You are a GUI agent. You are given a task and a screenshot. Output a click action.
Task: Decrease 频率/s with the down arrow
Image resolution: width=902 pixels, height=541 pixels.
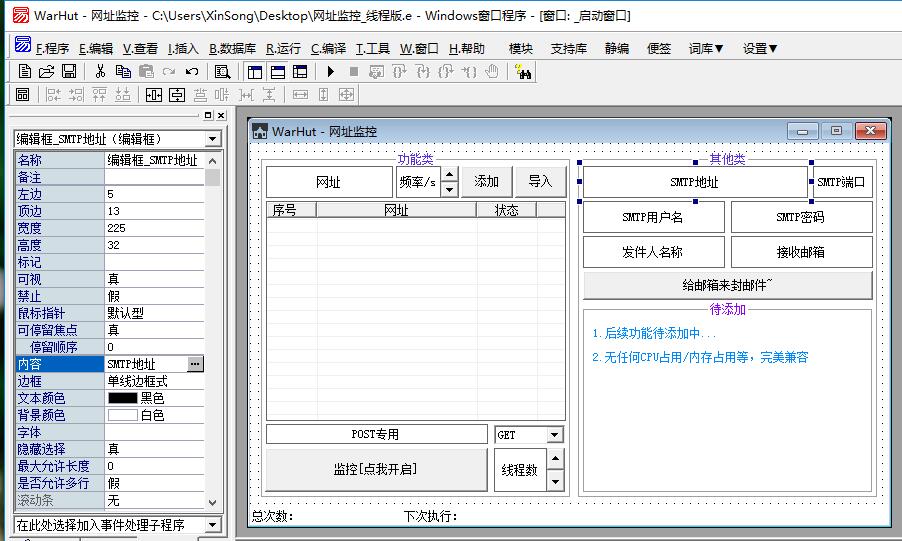(450, 189)
